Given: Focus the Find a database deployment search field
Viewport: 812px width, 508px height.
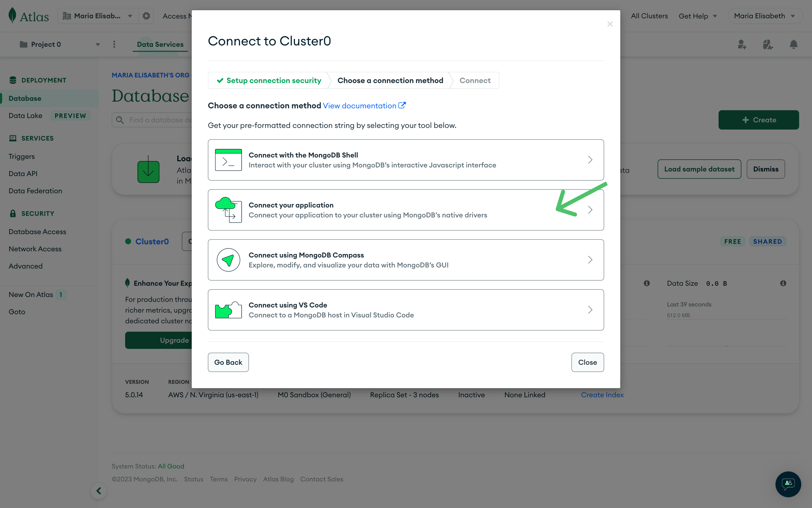Looking at the screenshot, I should point(152,120).
